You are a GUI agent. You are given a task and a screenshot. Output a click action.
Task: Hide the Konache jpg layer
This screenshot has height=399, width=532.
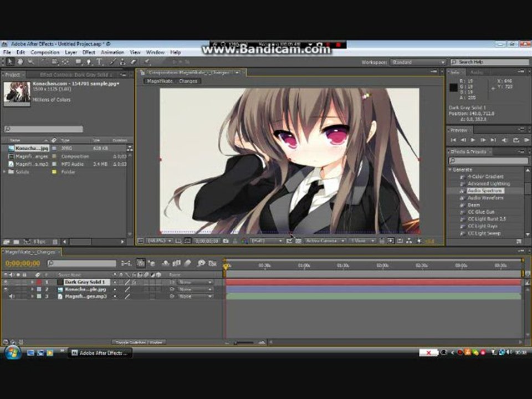[6, 289]
